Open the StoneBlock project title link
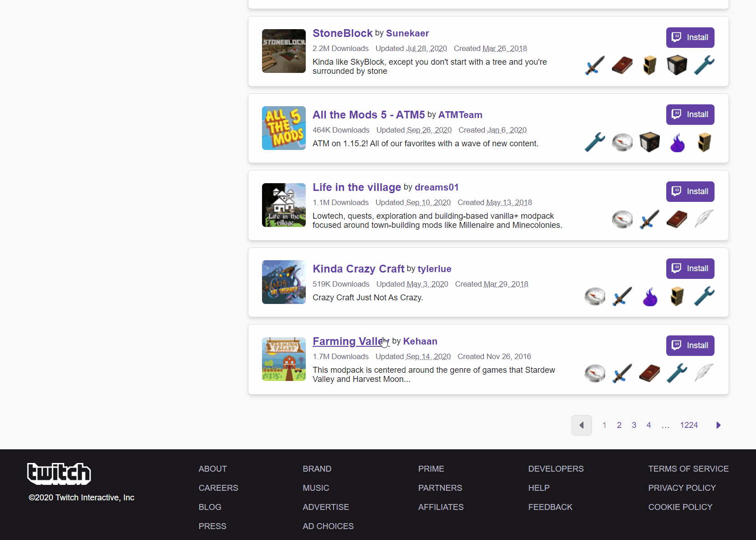The height and width of the screenshot is (540, 756). (343, 33)
